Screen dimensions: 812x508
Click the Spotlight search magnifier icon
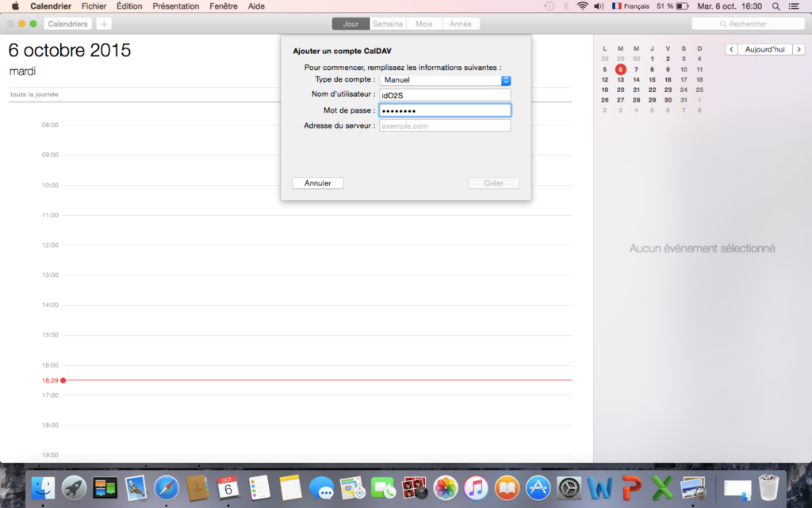coord(776,6)
